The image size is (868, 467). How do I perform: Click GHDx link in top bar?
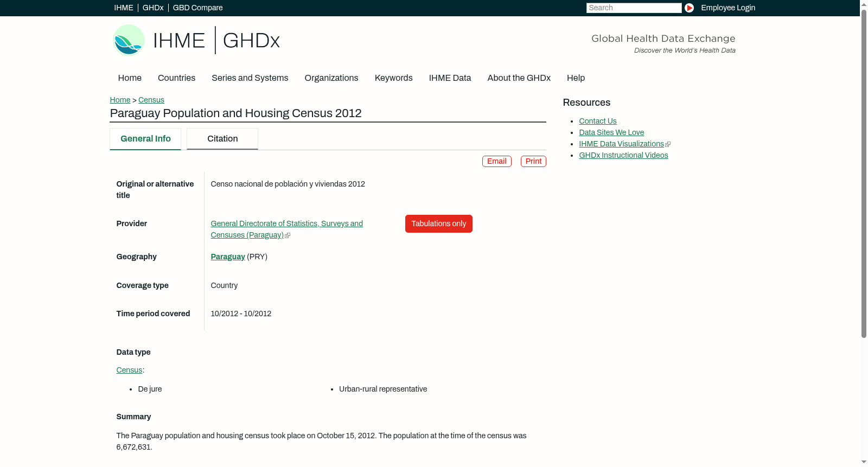[153, 8]
